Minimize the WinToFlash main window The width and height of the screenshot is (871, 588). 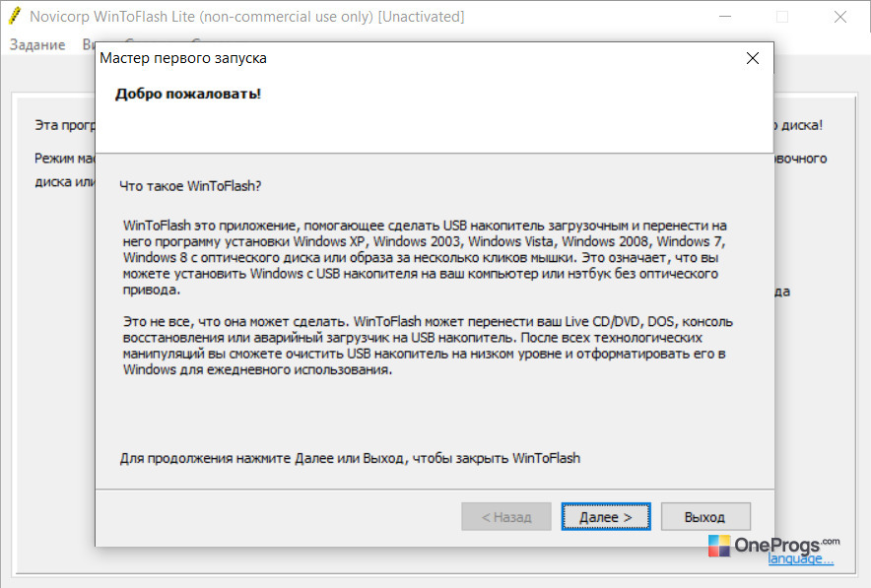725,17
